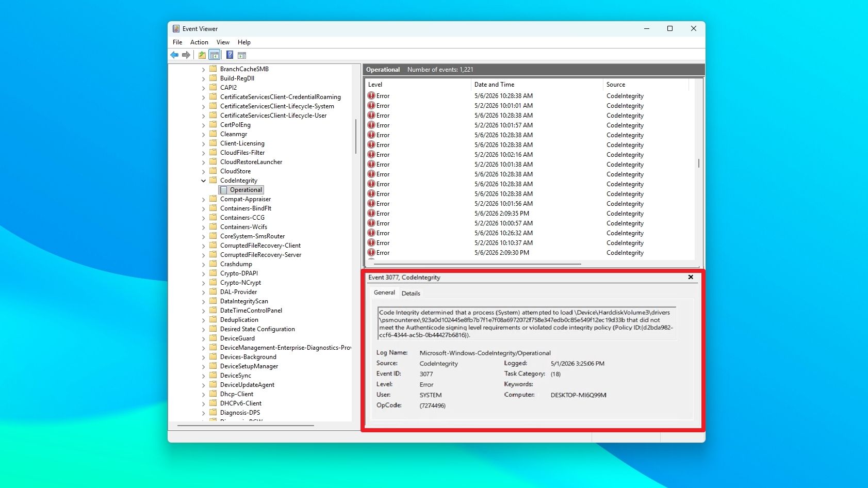The width and height of the screenshot is (868, 488).
Task: Expand the Diagnosis-DPS tree node
Action: click(x=203, y=413)
